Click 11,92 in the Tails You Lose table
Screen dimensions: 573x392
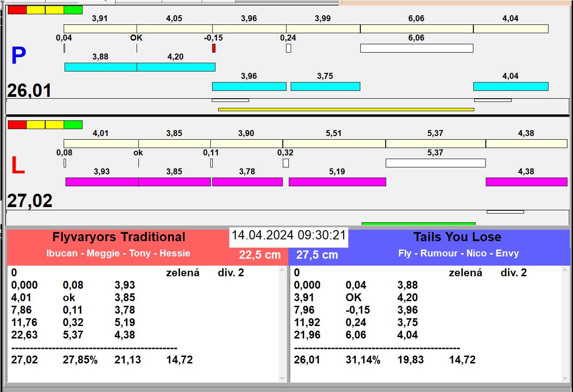[307, 322]
